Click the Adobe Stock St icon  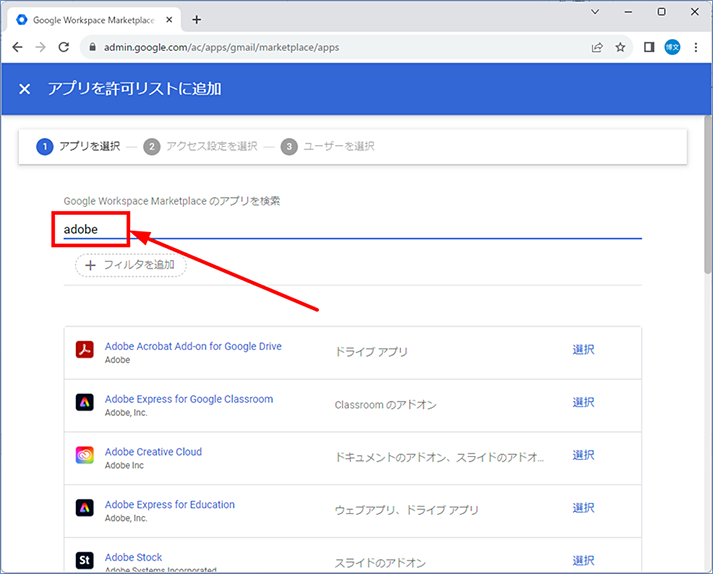[85, 560]
